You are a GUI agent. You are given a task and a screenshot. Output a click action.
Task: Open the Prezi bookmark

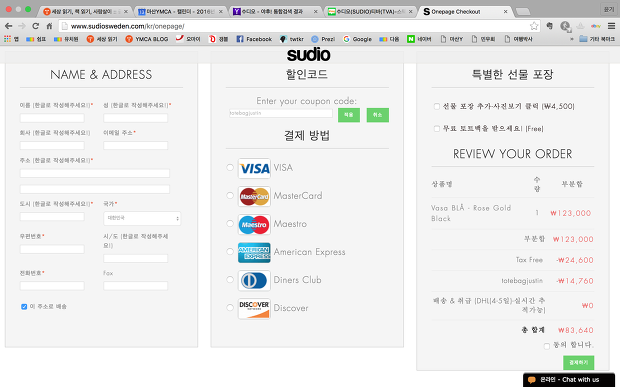323,39
